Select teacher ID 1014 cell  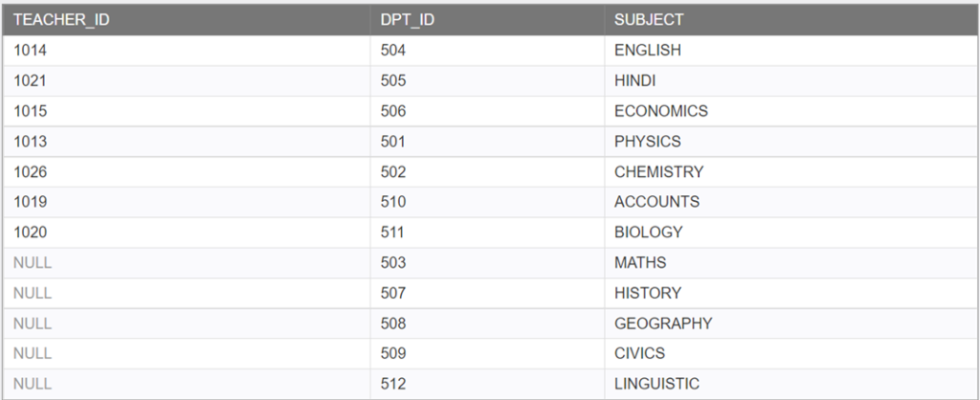[x=187, y=50]
